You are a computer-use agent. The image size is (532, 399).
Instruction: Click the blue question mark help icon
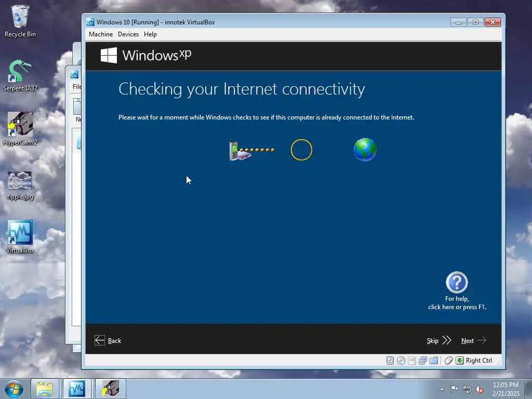pos(457,282)
